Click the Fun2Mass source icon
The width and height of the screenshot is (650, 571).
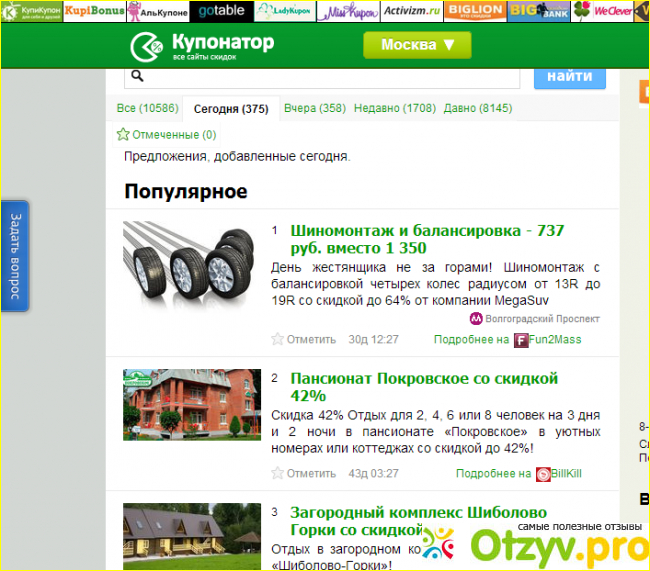pos(521,340)
